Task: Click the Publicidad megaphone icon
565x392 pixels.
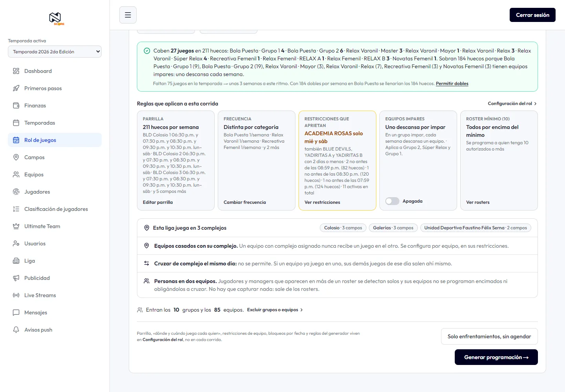Action: click(x=16, y=278)
